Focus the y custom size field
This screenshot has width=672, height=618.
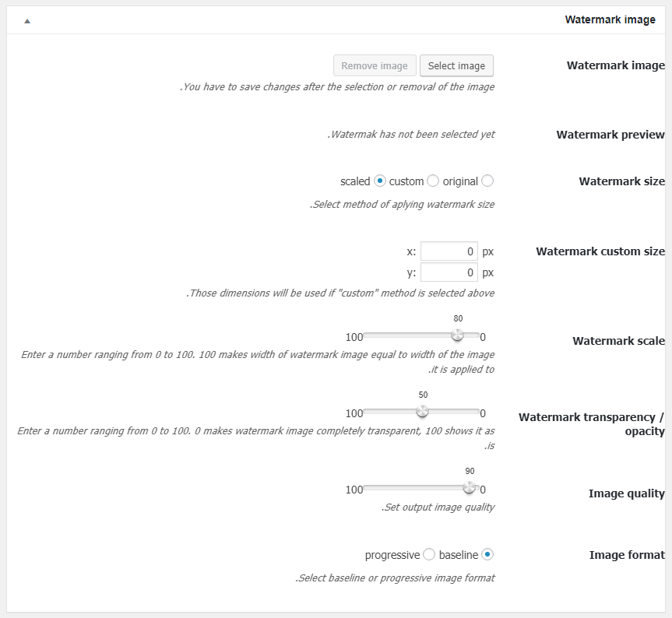(449, 272)
